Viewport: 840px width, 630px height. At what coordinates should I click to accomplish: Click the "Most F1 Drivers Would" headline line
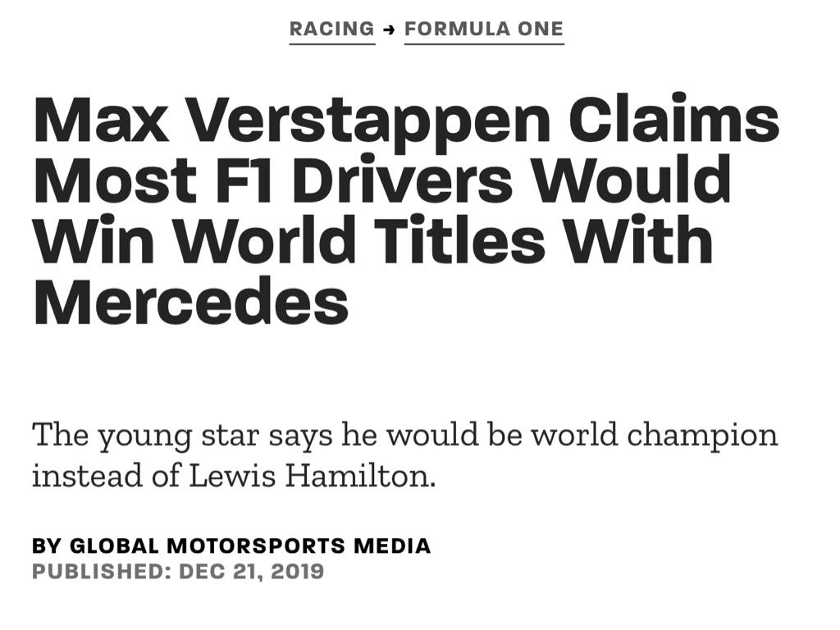coord(382,179)
